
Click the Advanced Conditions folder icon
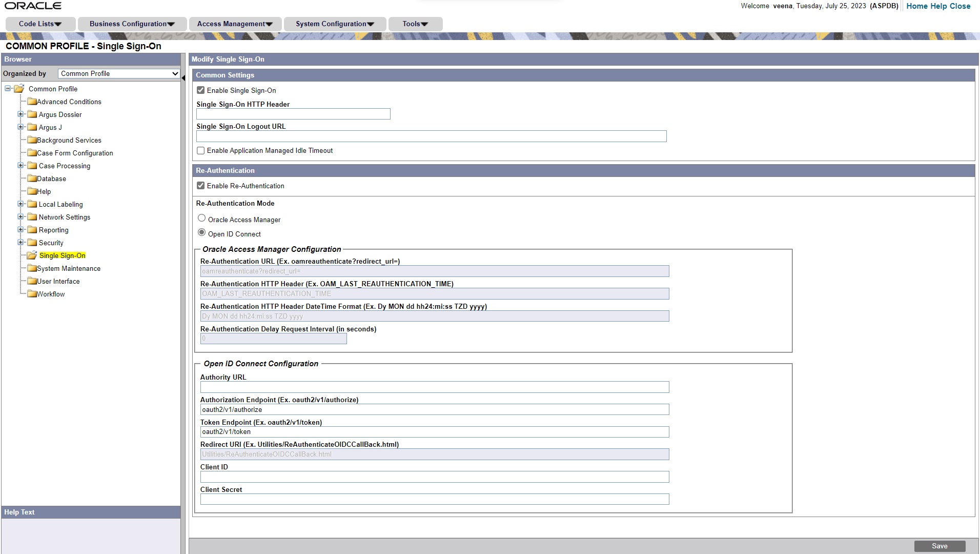pos(32,102)
